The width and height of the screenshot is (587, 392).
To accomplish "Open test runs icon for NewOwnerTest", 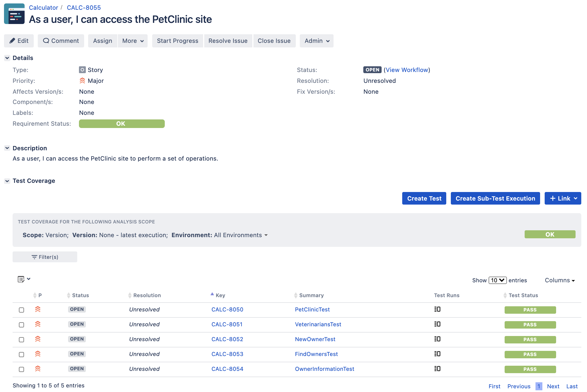I will pyautogui.click(x=437, y=339).
